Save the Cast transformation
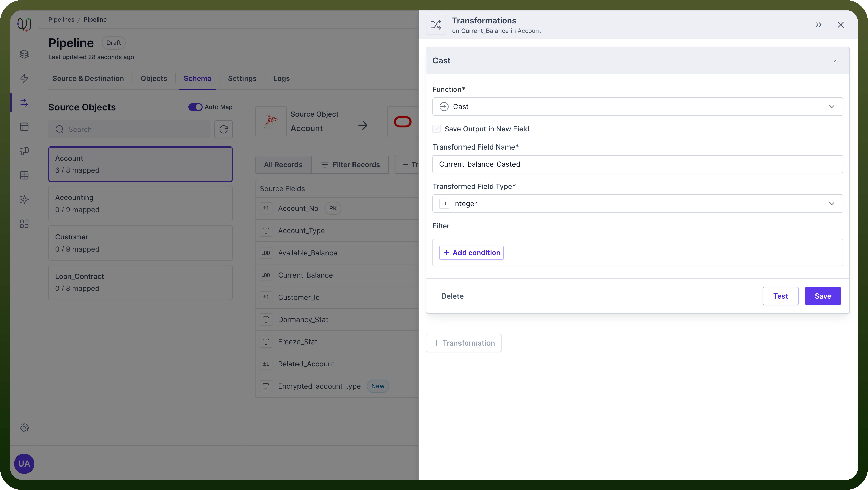 [x=823, y=296]
